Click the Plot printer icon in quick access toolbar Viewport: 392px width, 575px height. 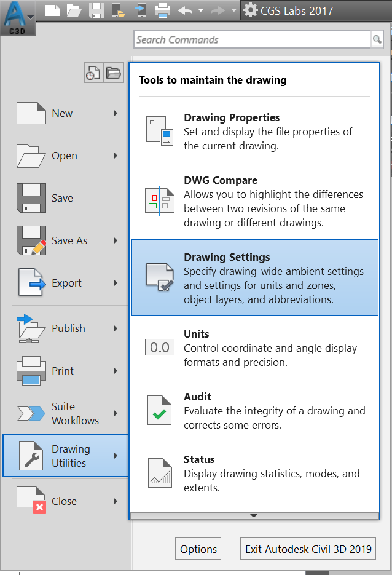tap(163, 10)
